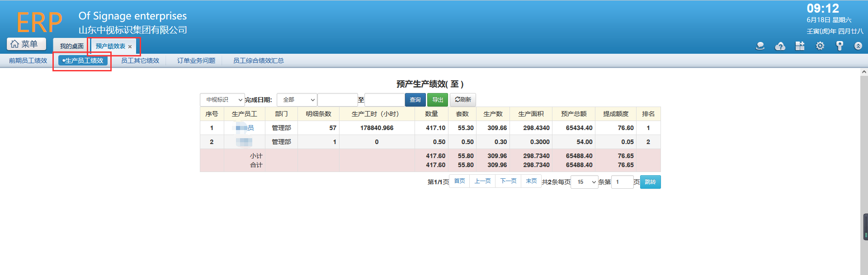Switch to 我的桌面 tab
Screen dimensions: 868x275
(x=71, y=46)
